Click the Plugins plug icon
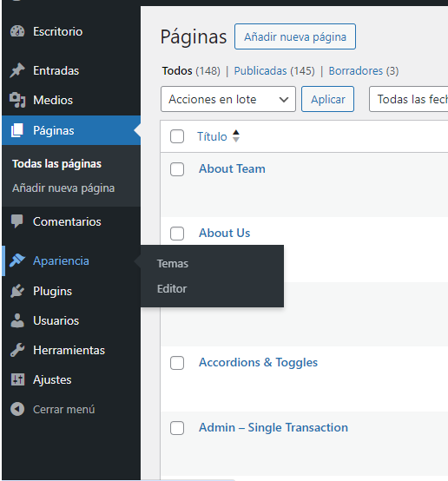The image size is (448, 481). 17,291
